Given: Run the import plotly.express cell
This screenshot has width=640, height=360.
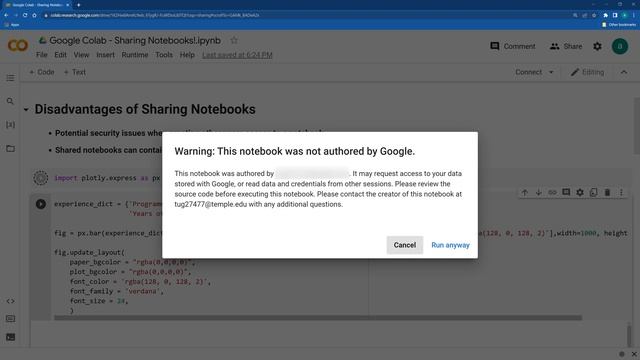Looking at the screenshot, I should (40, 178).
